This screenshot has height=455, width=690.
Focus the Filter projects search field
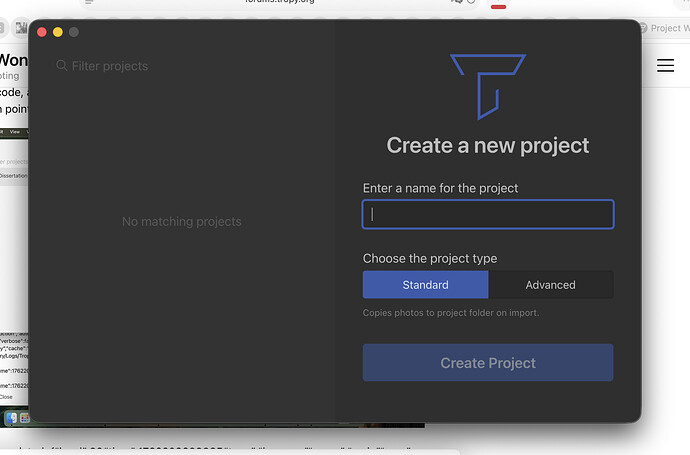110,66
